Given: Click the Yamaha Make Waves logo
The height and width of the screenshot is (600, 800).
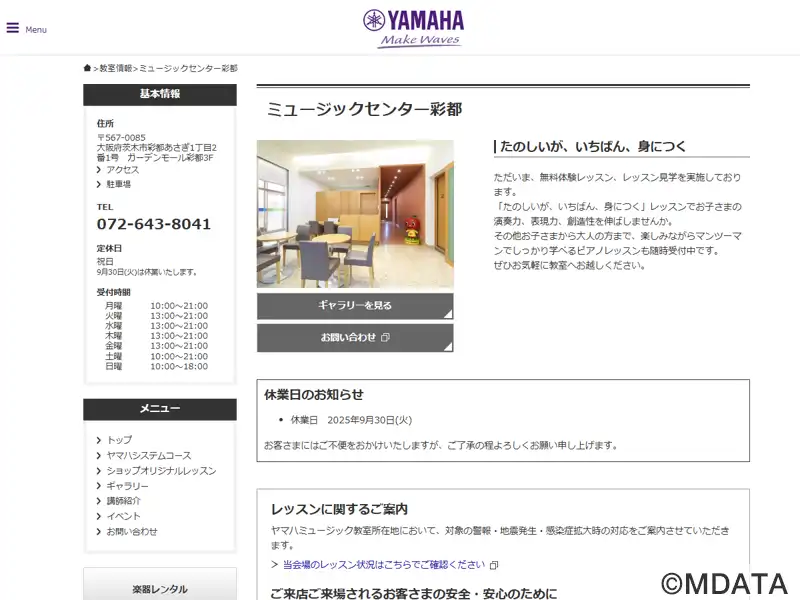Looking at the screenshot, I should click(413, 29).
